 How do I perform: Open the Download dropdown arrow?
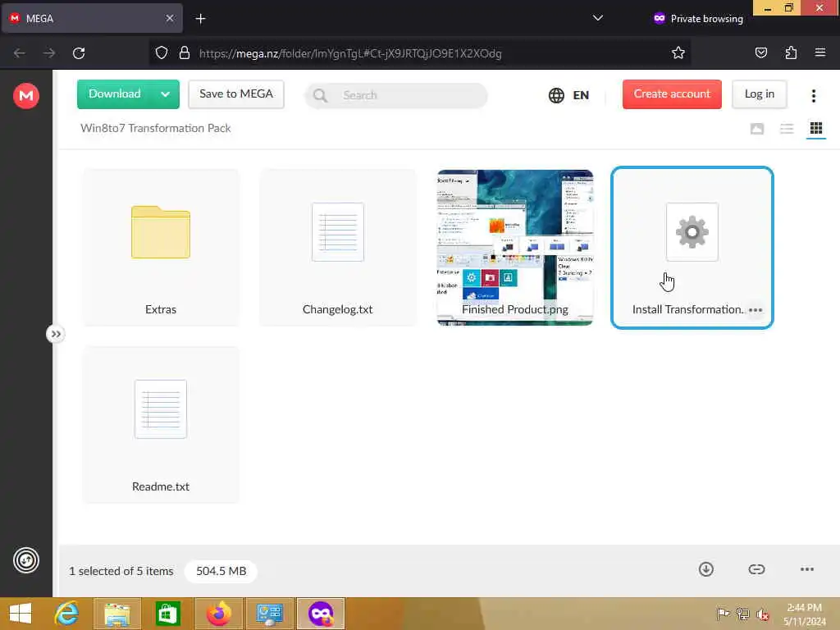(166, 94)
